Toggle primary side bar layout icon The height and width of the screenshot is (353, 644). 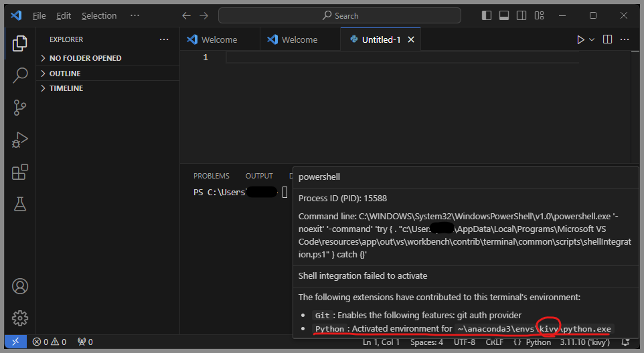click(487, 15)
